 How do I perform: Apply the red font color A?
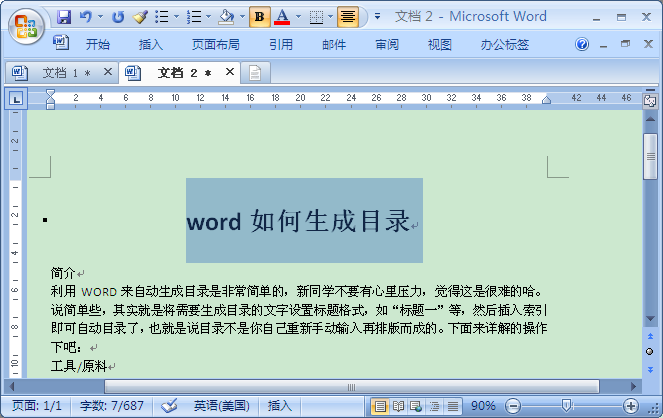[282, 17]
